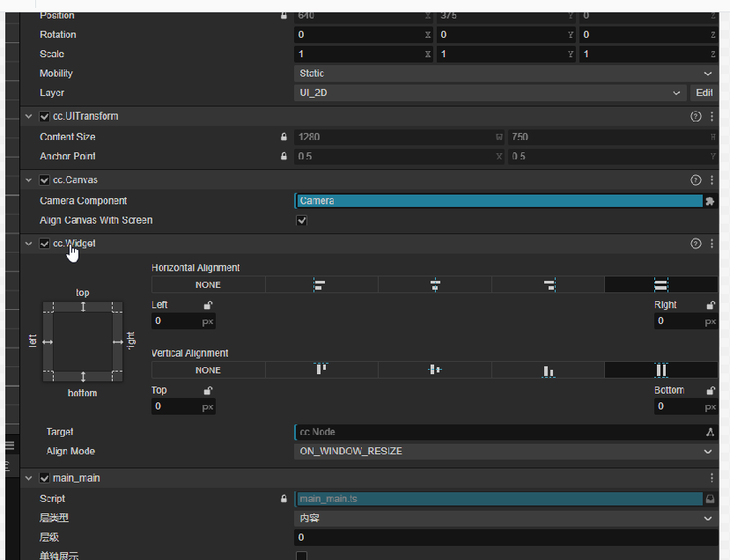The image size is (730, 560).
Task: Click the Bottom margin px field
Action: click(686, 407)
